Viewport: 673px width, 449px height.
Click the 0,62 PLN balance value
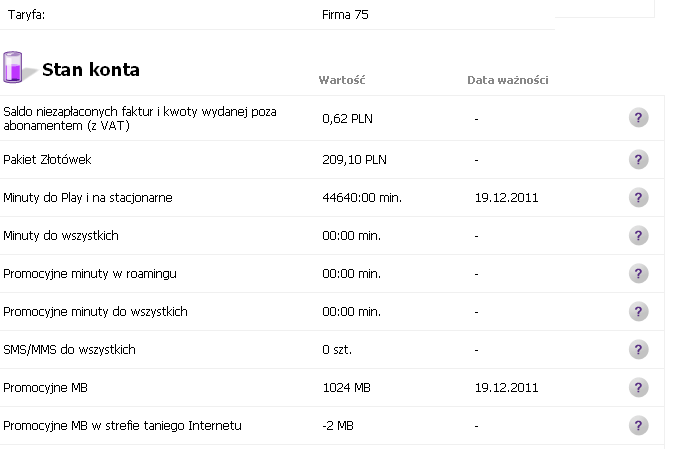(x=347, y=118)
